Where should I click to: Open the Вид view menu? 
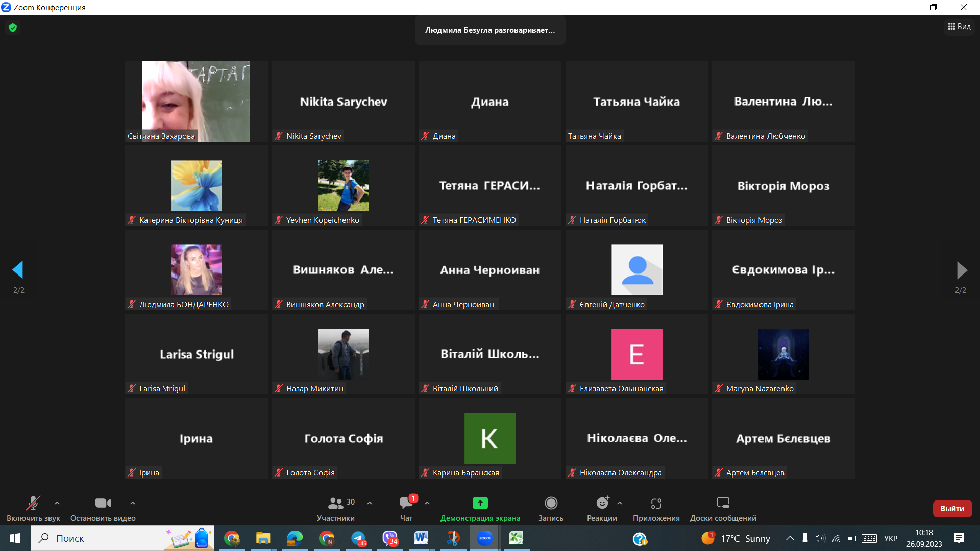click(960, 27)
